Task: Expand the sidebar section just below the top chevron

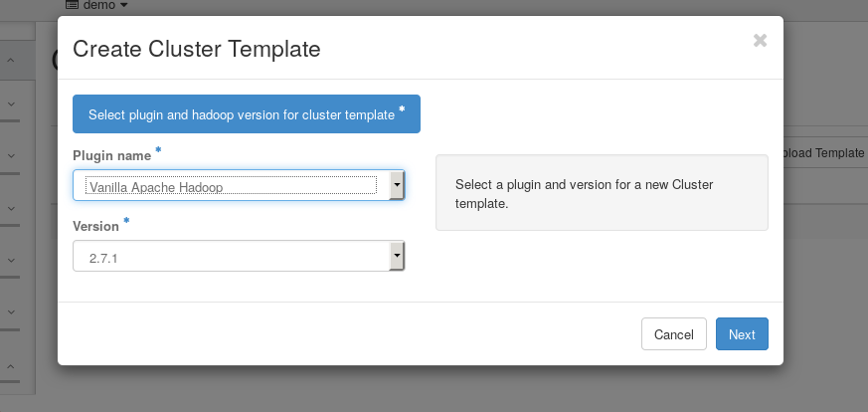Action: [x=10, y=103]
